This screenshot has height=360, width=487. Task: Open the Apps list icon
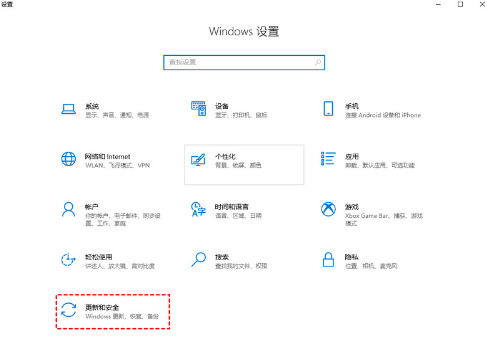tap(328, 159)
